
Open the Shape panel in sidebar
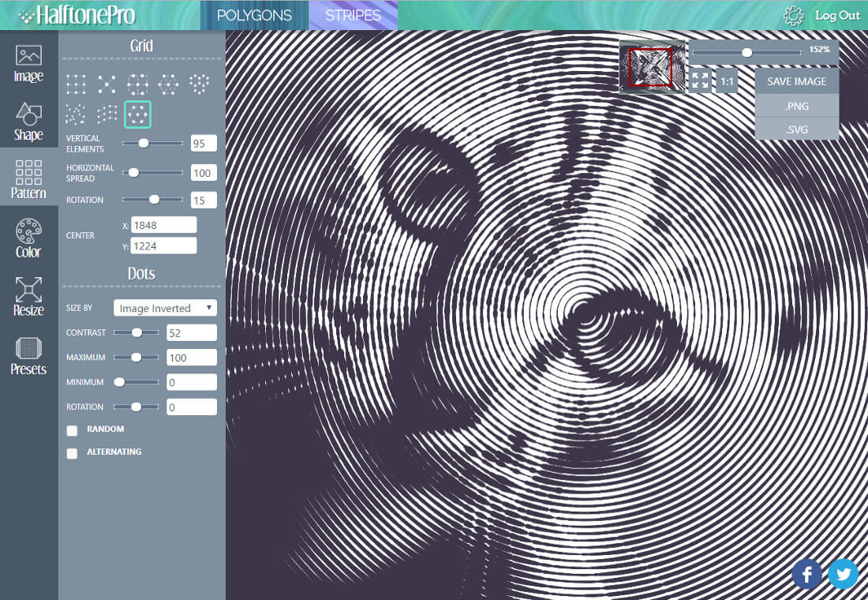coord(28,122)
